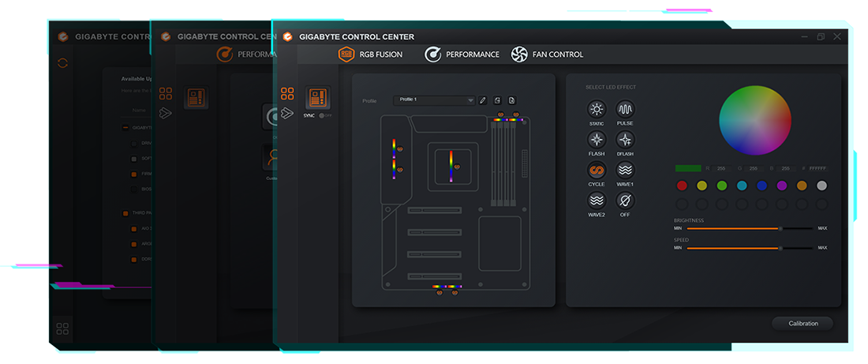Image resolution: width=868 pixels, height=364 pixels.
Task: Select the Wave1 LED effect
Action: pyautogui.click(x=625, y=170)
